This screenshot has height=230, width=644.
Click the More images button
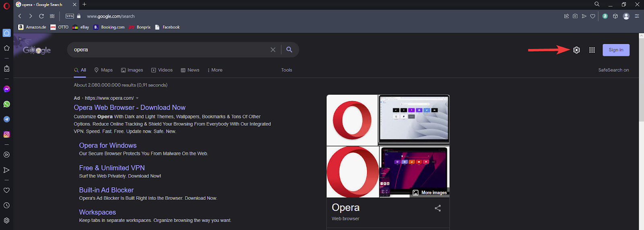click(430, 193)
